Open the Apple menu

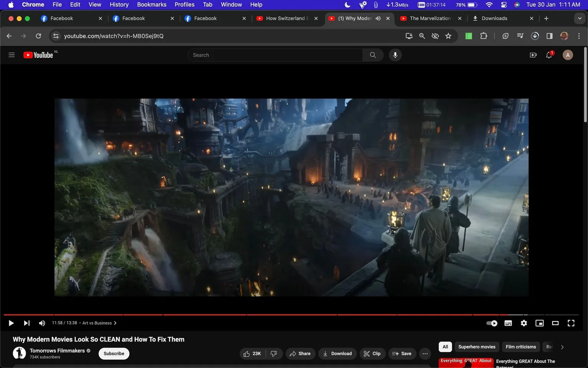tap(11, 5)
